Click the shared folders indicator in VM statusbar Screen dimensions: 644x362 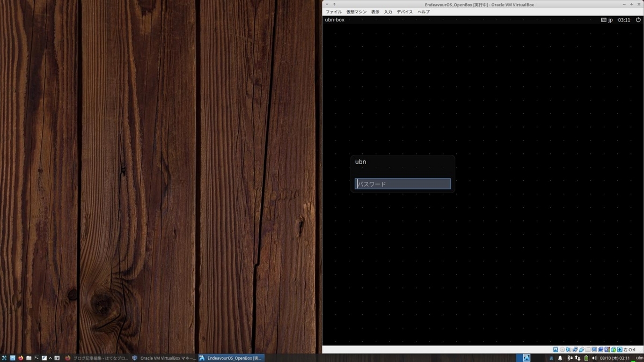(588, 350)
